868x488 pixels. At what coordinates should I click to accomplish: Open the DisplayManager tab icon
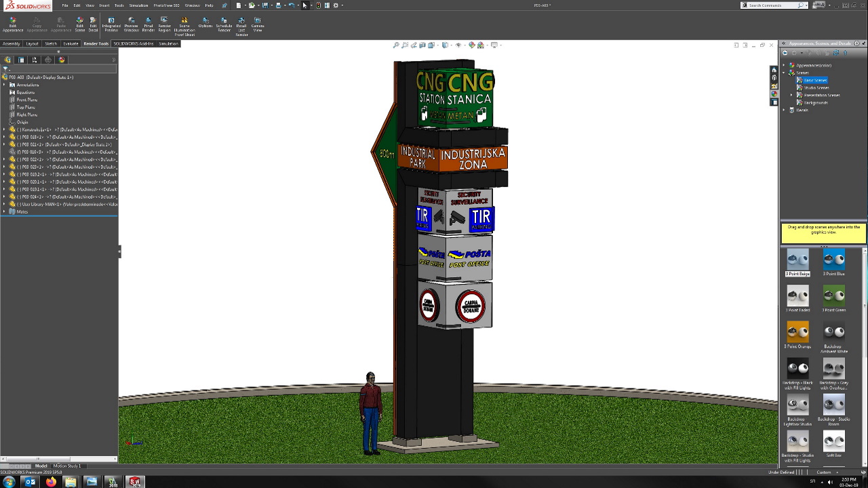pos(62,60)
